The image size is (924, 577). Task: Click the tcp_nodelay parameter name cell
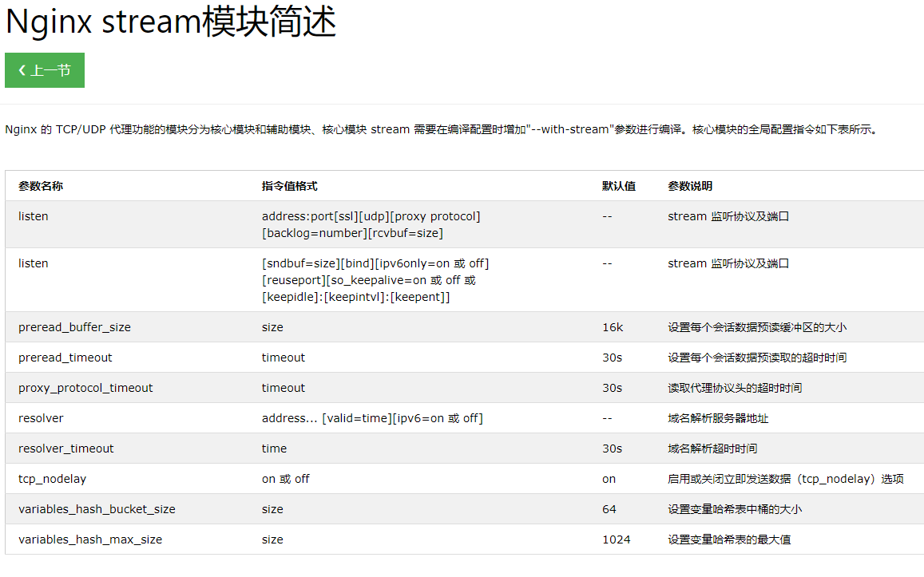click(52, 479)
